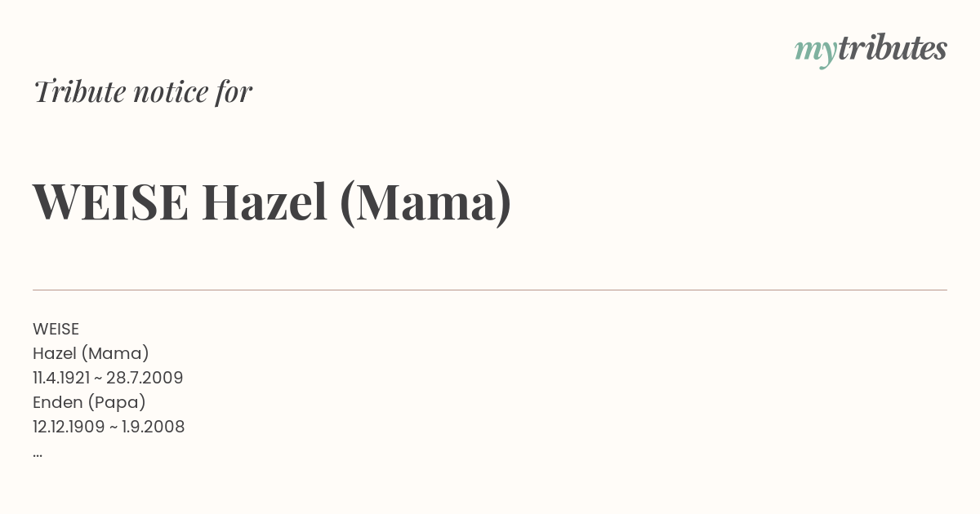980x514 pixels.
Task: Click the grey "tributes" logo wordmark
Action: 892,48
